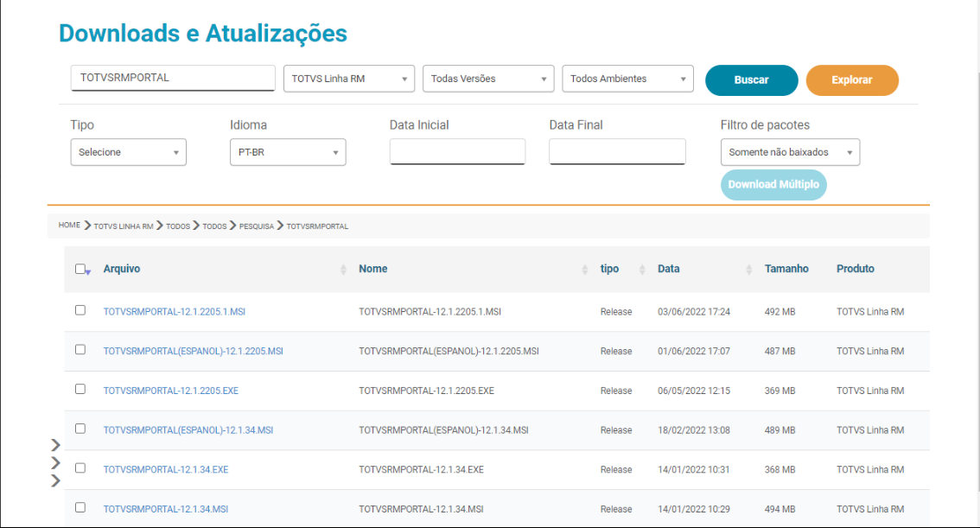The width and height of the screenshot is (980, 528).
Task: Click the orange Explorar button
Action: click(x=852, y=80)
